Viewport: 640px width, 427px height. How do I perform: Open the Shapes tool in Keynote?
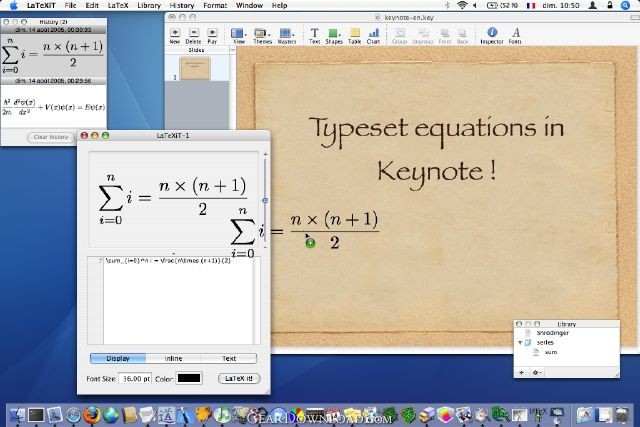click(x=334, y=33)
